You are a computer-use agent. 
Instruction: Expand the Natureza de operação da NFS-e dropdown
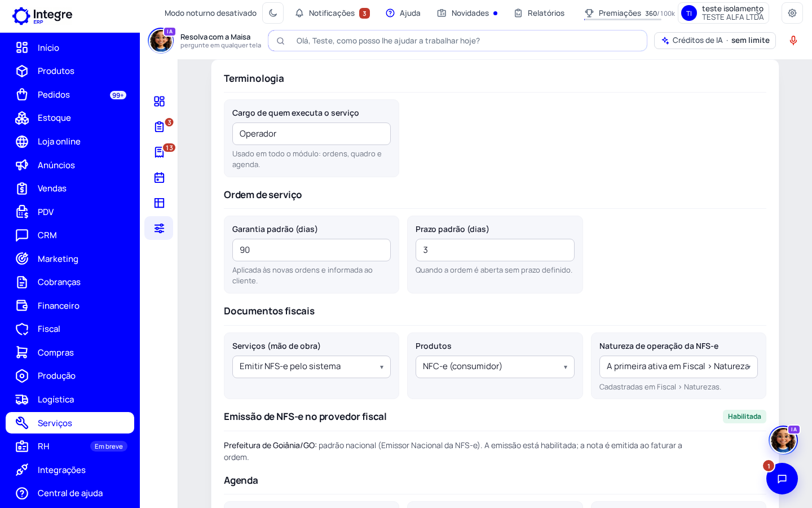678,367
